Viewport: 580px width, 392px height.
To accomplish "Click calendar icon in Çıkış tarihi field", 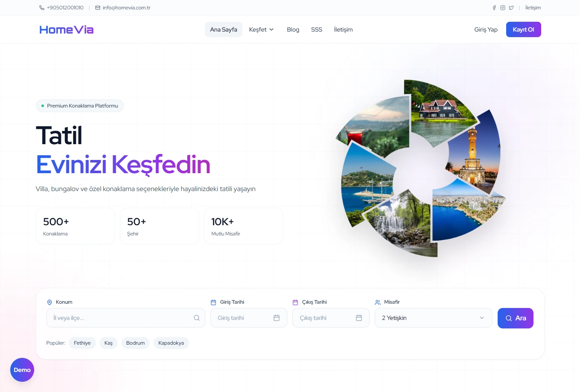I will click(359, 318).
